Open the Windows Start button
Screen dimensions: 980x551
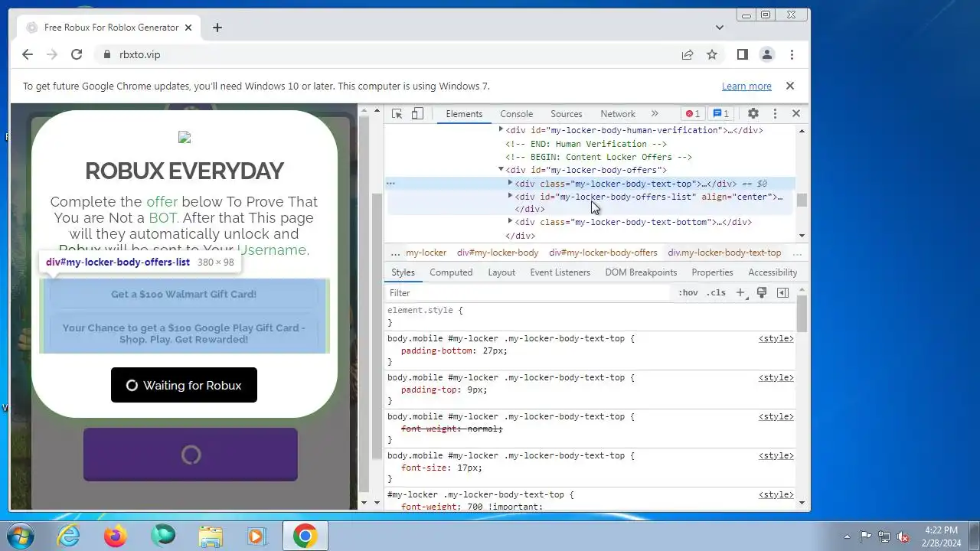coord(21,536)
